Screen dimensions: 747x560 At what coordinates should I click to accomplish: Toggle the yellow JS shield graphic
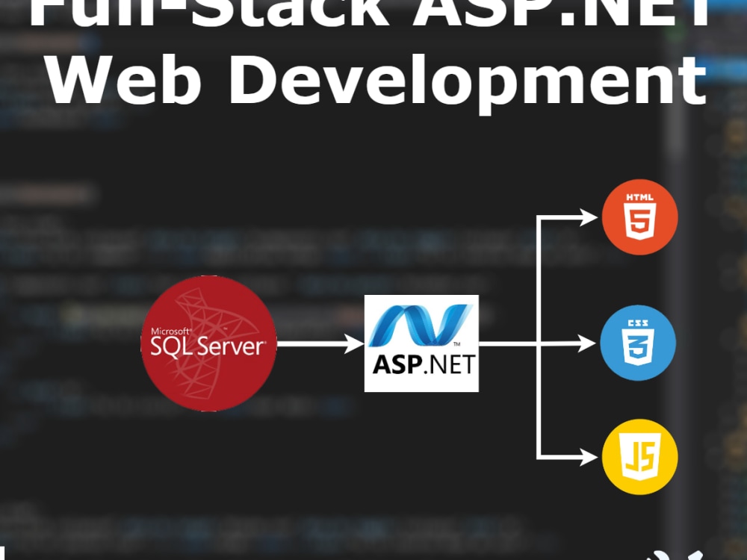point(640,458)
